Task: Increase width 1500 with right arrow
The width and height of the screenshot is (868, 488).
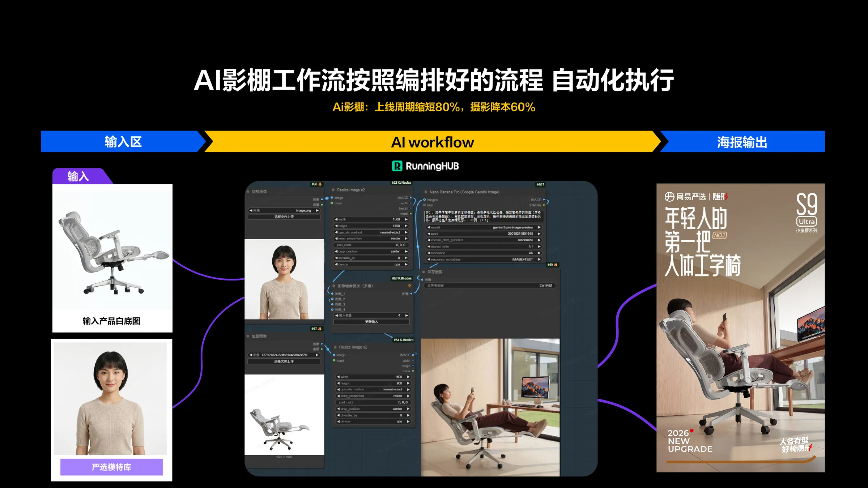Action: (x=406, y=219)
